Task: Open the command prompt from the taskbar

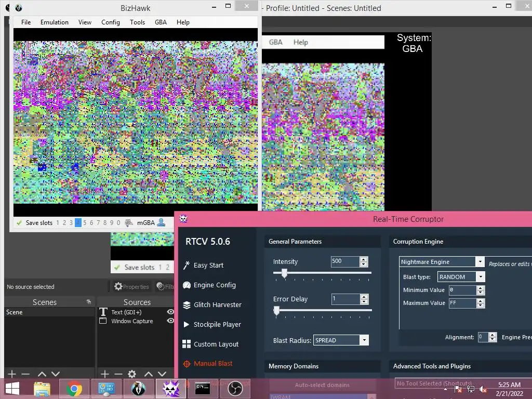Action: (x=203, y=389)
